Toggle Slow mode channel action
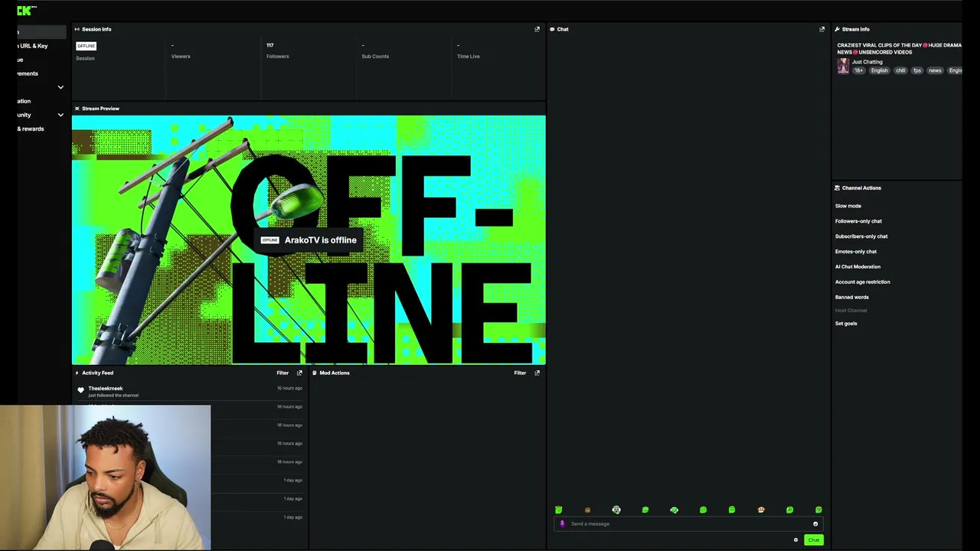 tap(848, 206)
